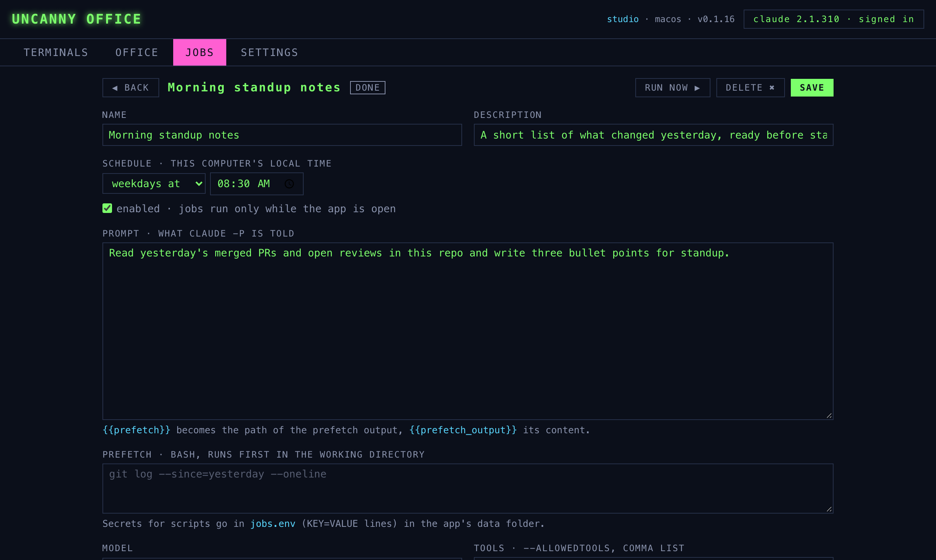Click the macos label in header
The image size is (936, 560).
[668, 19]
